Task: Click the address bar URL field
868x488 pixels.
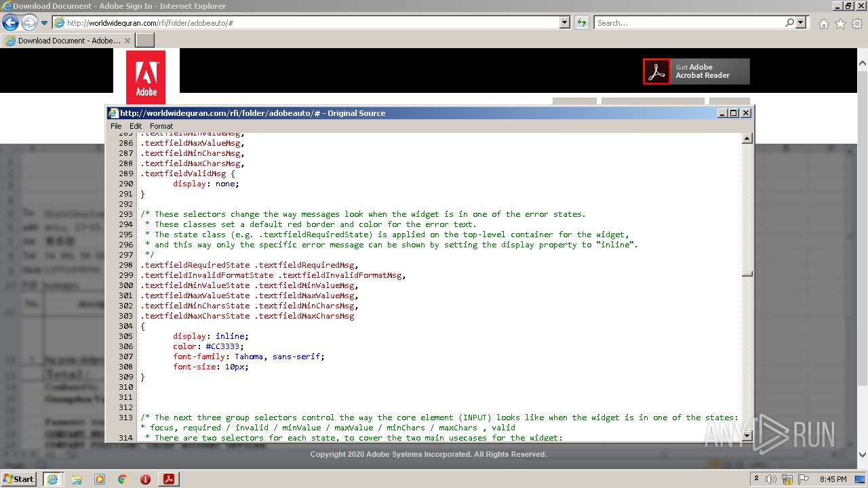Action: tap(306, 23)
